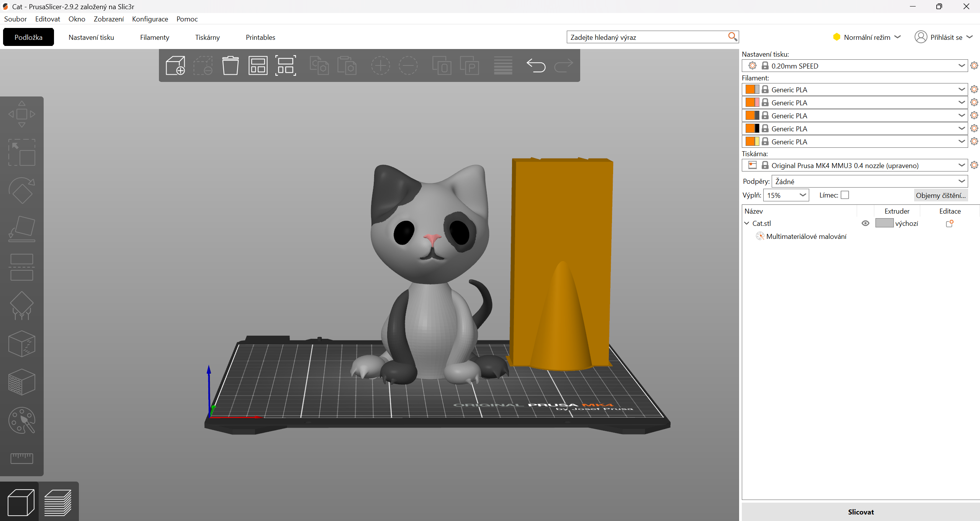The image size is (980, 521).
Task: Open the Measure ruler tool
Action: click(x=22, y=458)
